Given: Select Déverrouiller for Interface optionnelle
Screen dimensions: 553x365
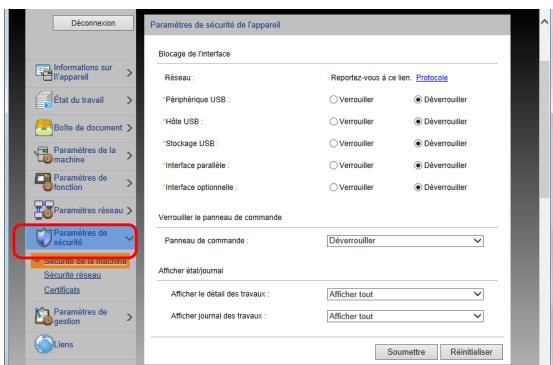Looking at the screenshot, I should [418, 187].
